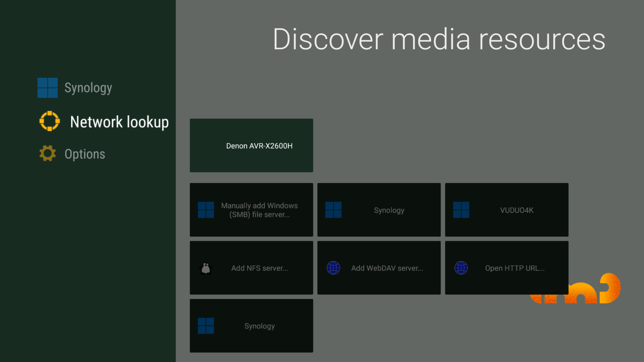Click the globe icon on the WebDAV tile
Image resolution: width=644 pixels, height=362 pixels.
tap(333, 268)
